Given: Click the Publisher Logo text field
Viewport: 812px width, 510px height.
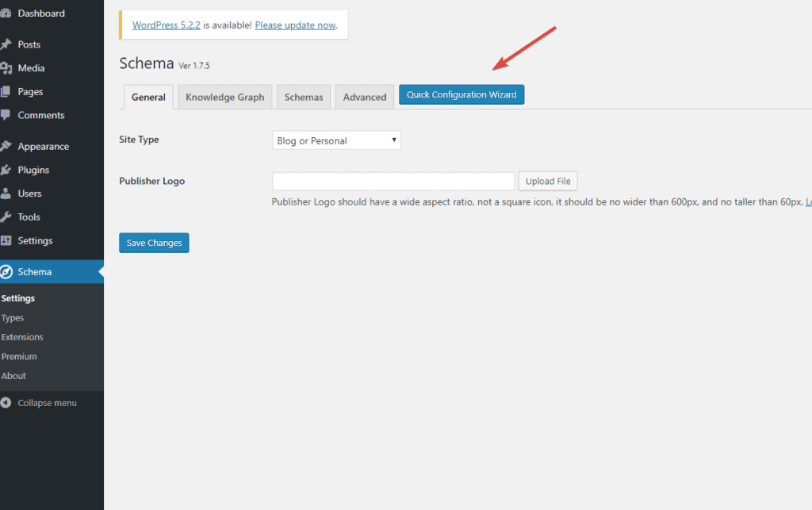Looking at the screenshot, I should (393, 181).
